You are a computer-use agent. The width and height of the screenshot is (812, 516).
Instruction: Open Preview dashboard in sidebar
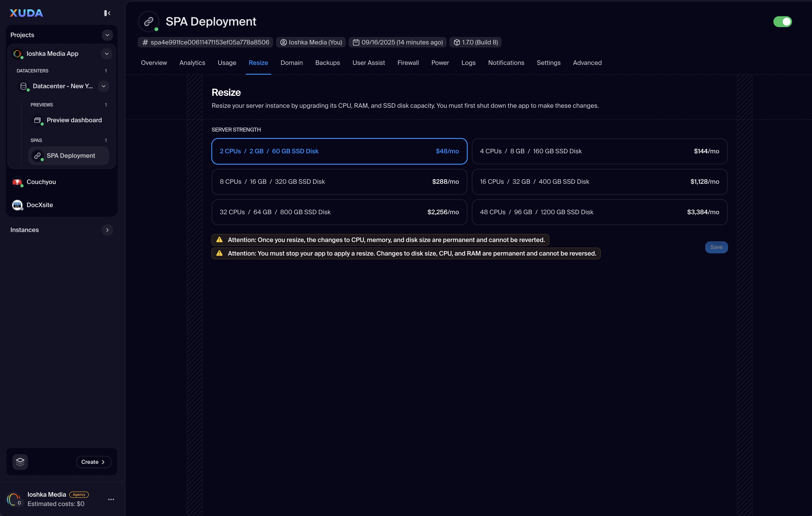74,120
